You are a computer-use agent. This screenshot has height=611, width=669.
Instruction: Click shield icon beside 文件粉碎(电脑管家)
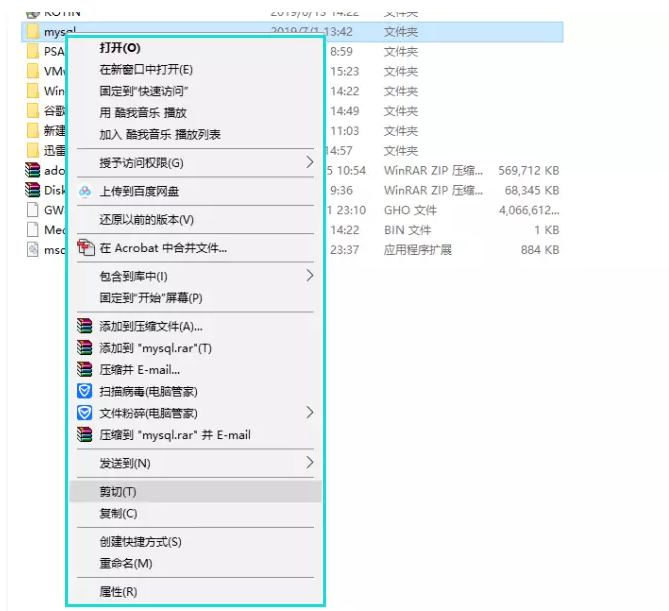[84, 413]
